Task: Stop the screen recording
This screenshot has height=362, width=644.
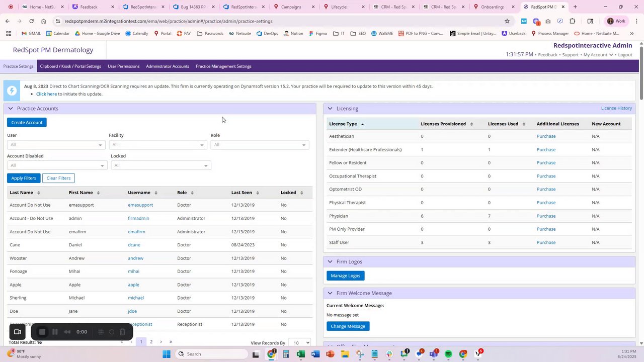Action: [42, 332]
